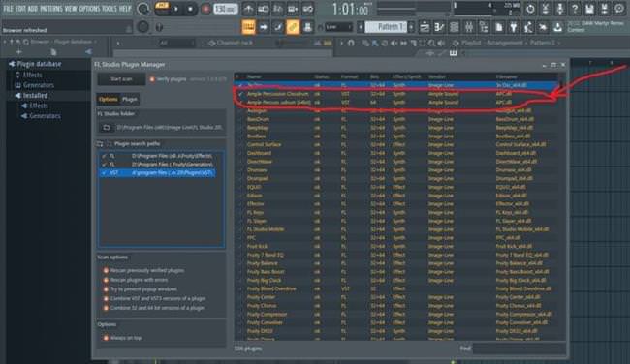This screenshot has height=364, width=630.
Task: Click the microphone recording icon in toolbar
Action: tap(560, 9)
